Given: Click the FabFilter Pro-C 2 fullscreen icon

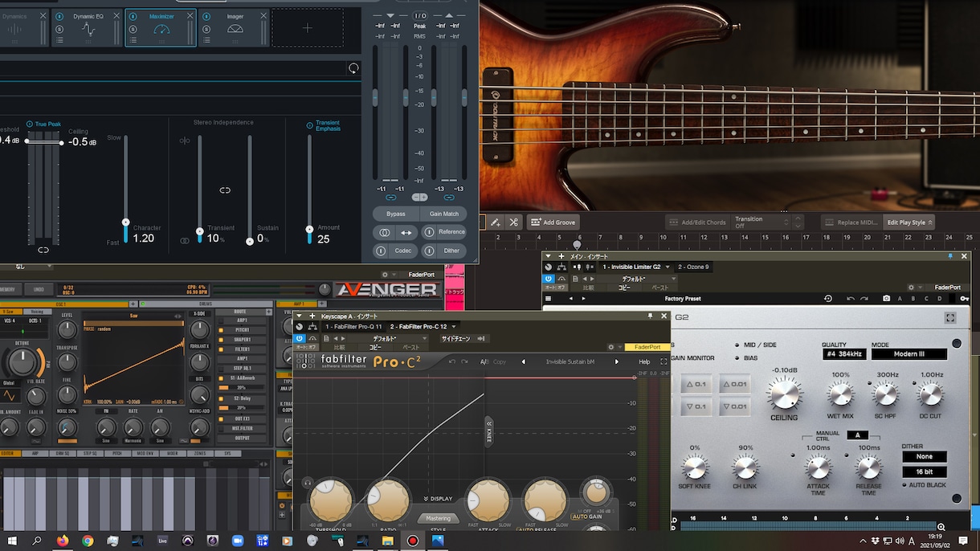Looking at the screenshot, I should [664, 361].
